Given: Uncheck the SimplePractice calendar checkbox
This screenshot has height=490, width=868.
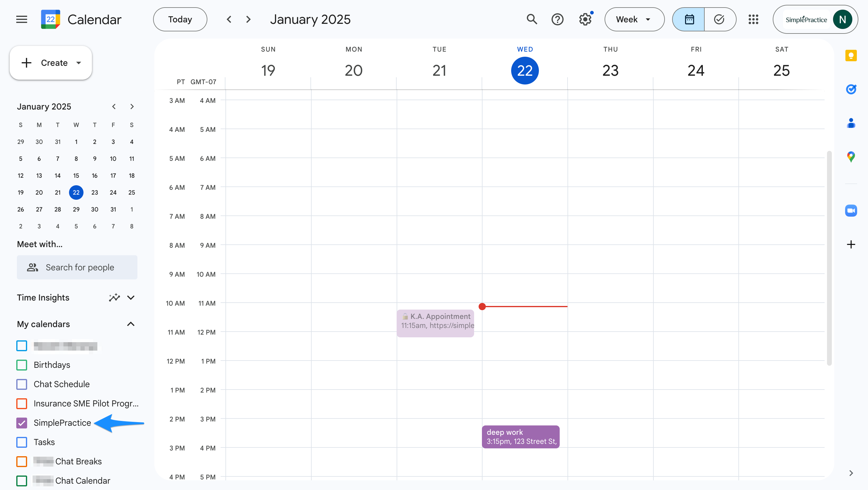Looking at the screenshot, I should (22, 422).
